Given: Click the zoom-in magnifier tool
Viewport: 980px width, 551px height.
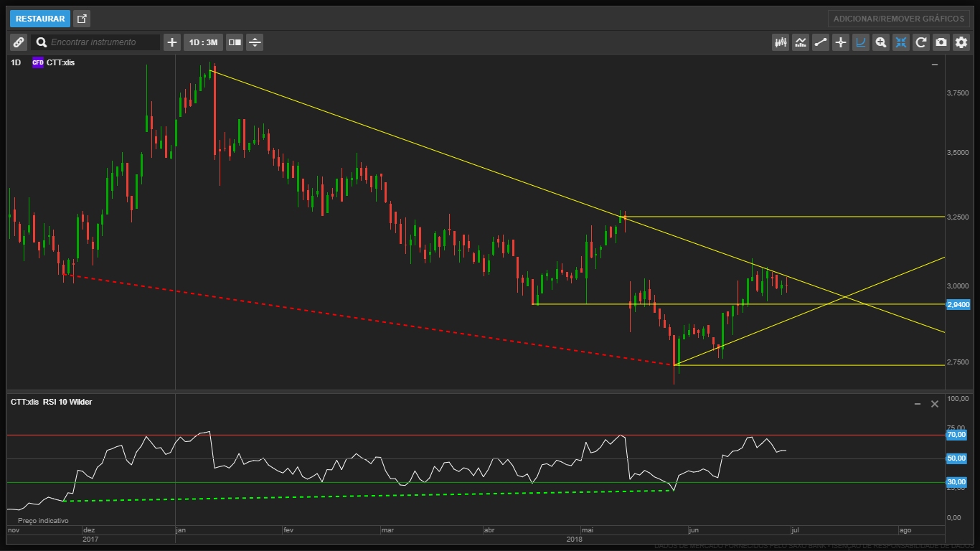Looking at the screenshot, I should (881, 42).
